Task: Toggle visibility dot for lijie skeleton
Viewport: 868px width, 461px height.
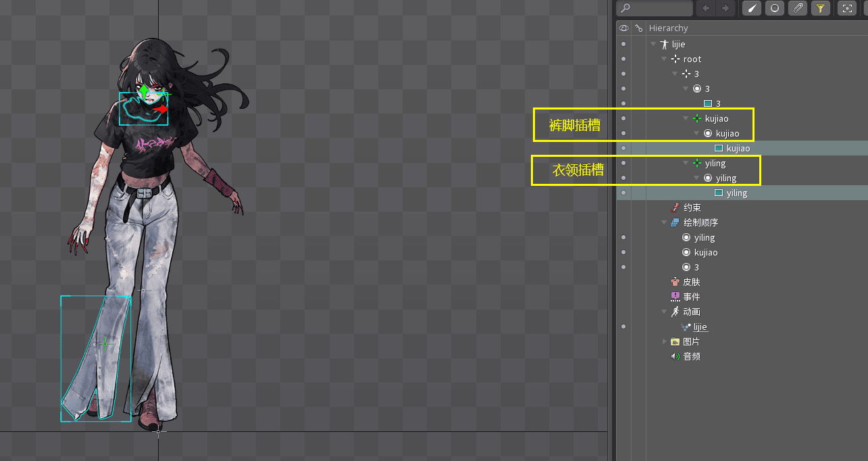Action: [x=623, y=45]
